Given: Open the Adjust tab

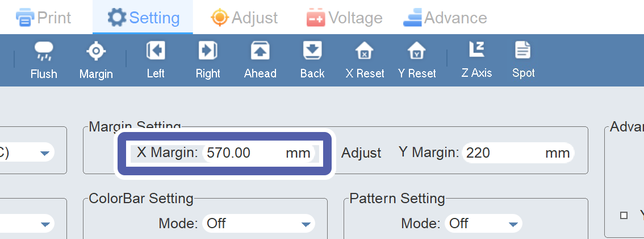Looking at the screenshot, I should (x=244, y=18).
